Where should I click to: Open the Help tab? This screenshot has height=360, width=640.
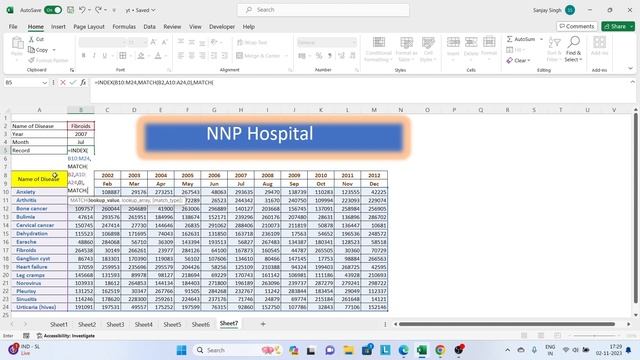click(x=249, y=27)
